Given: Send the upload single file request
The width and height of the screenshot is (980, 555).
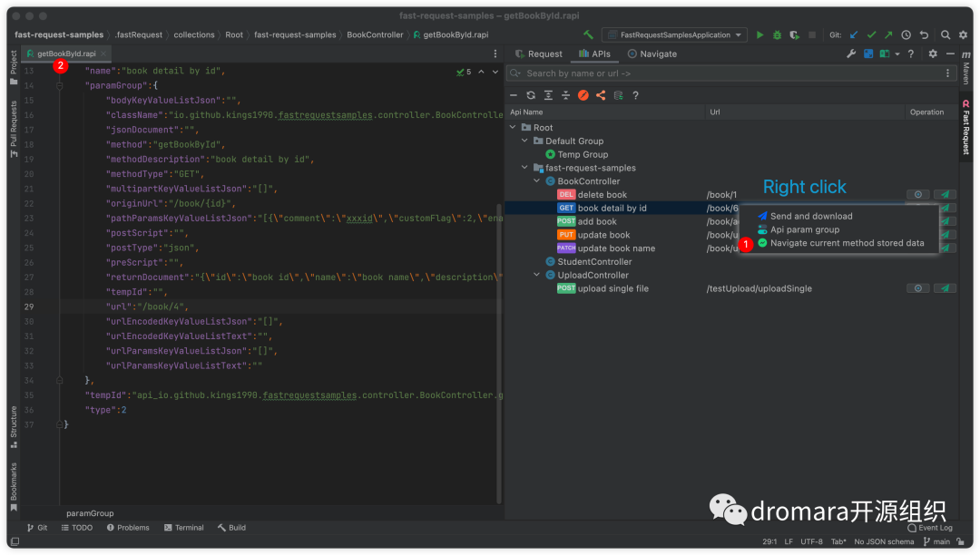Looking at the screenshot, I should coord(945,288).
